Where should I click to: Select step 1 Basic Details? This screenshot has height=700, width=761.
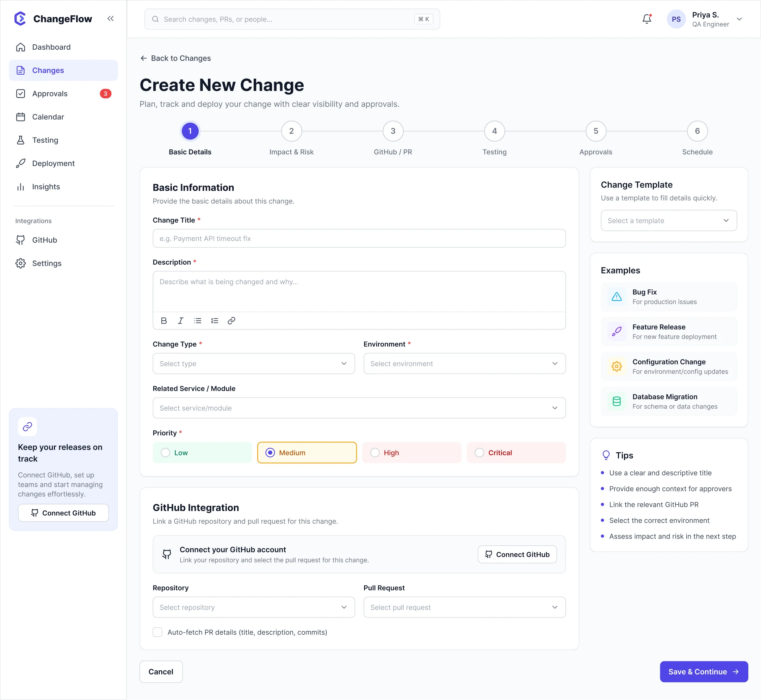point(190,131)
